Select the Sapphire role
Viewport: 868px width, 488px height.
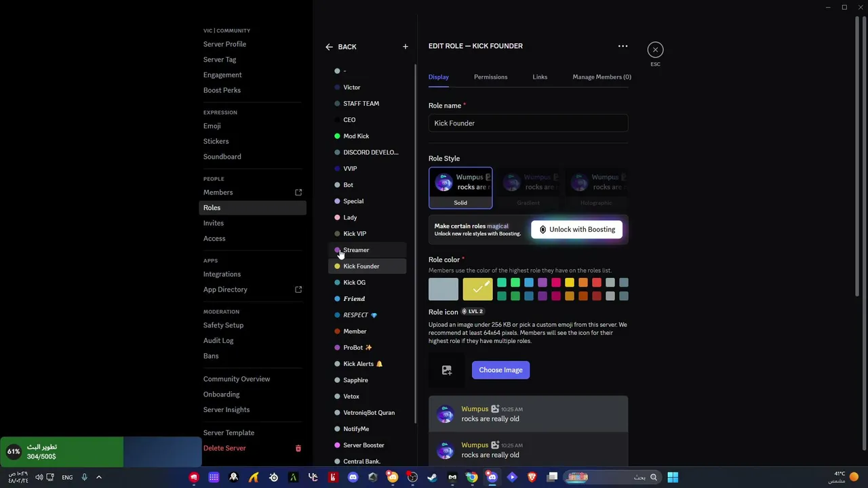(x=368, y=380)
